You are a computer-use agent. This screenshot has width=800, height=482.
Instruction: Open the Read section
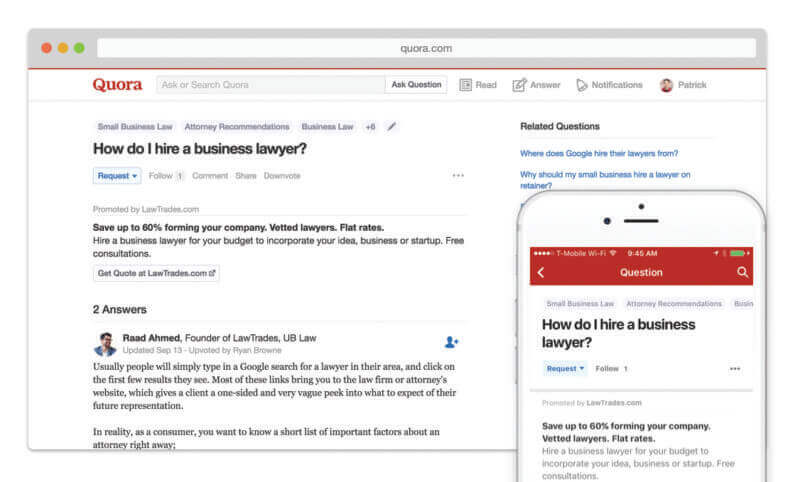[x=478, y=85]
